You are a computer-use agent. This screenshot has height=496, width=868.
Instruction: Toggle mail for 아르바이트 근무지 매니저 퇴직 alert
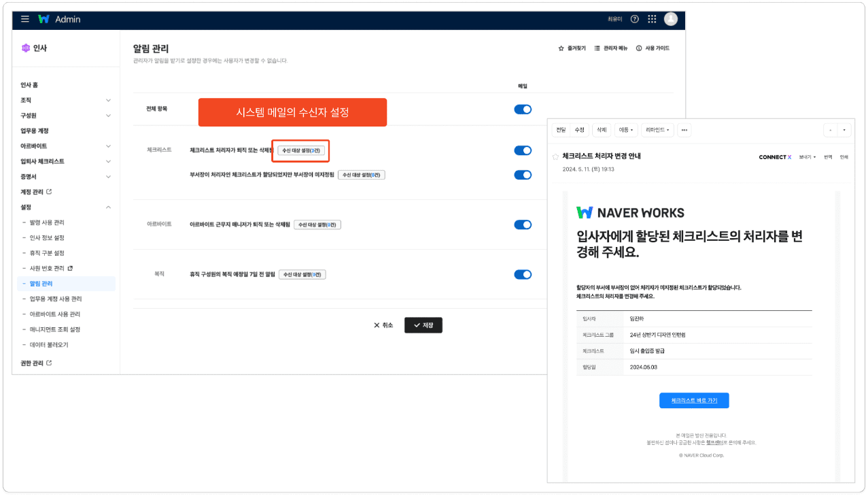(x=523, y=225)
